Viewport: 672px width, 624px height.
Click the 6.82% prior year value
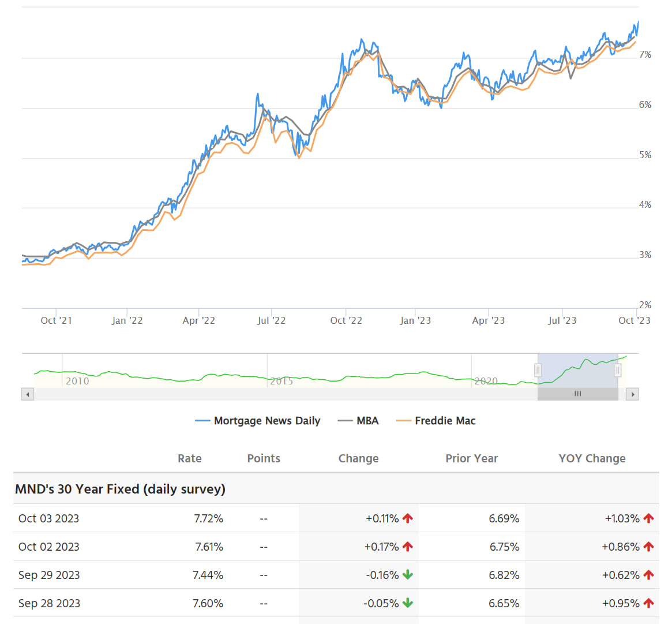[504, 575]
